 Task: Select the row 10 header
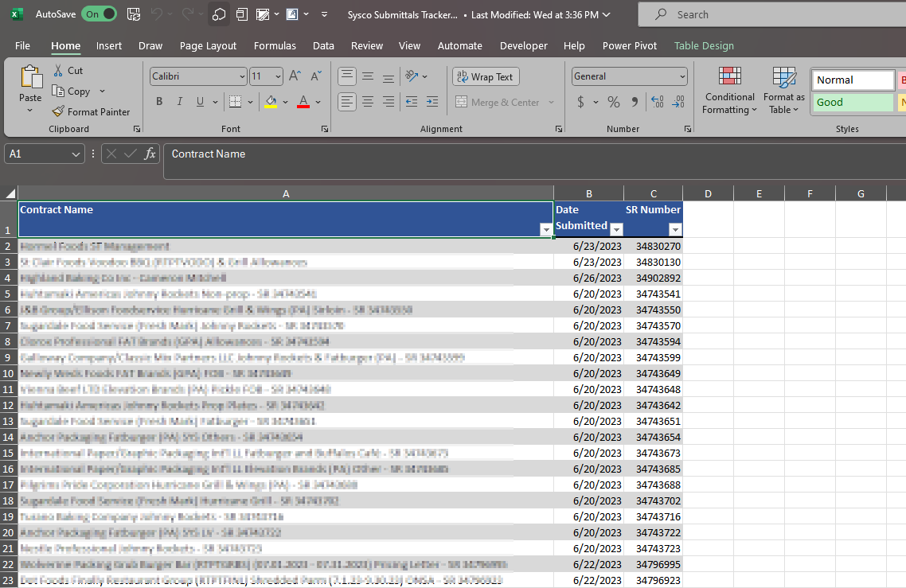9,373
